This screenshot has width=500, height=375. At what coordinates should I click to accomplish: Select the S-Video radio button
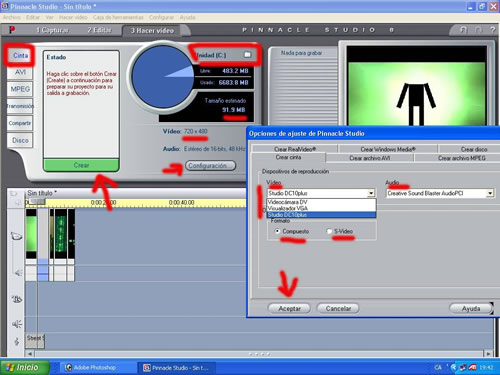(329, 231)
